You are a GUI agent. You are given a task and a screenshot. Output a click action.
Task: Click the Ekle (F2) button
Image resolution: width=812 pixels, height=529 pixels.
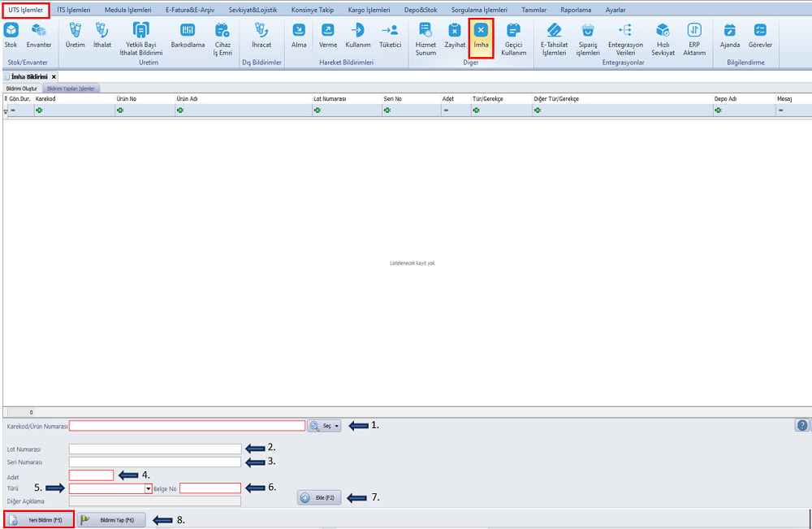[x=319, y=497]
